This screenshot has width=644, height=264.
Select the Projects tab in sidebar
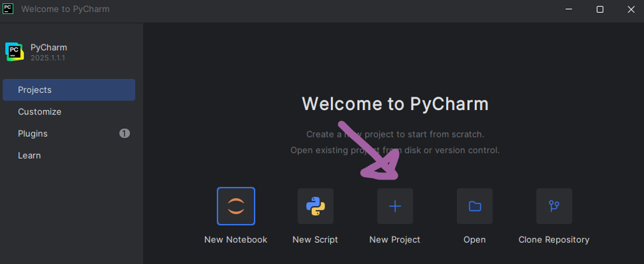(69, 90)
